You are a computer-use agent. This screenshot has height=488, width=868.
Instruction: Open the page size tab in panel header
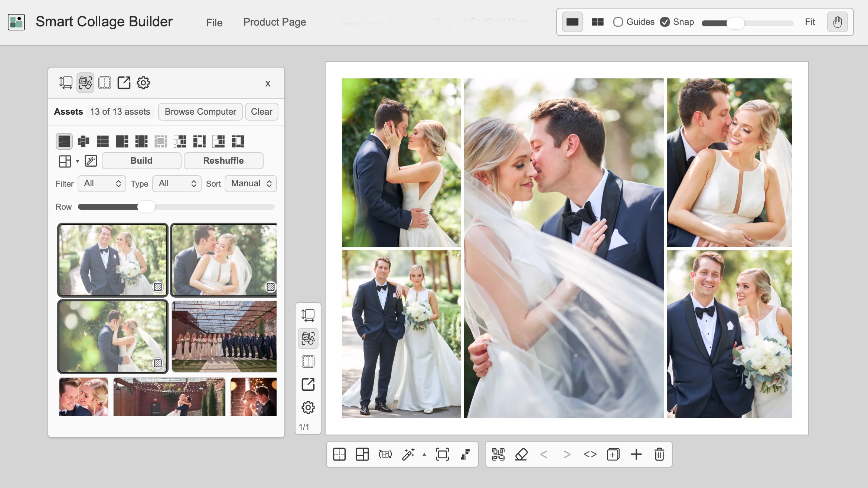click(66, 83)
